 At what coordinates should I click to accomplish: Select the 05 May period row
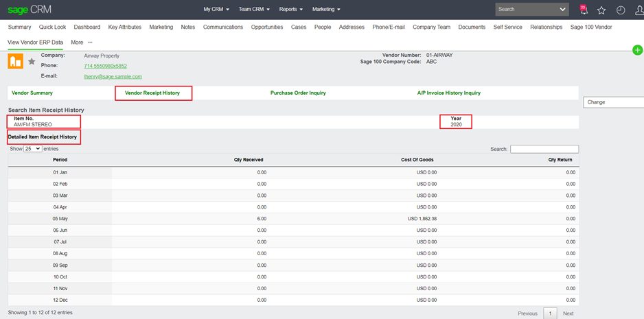293,219
